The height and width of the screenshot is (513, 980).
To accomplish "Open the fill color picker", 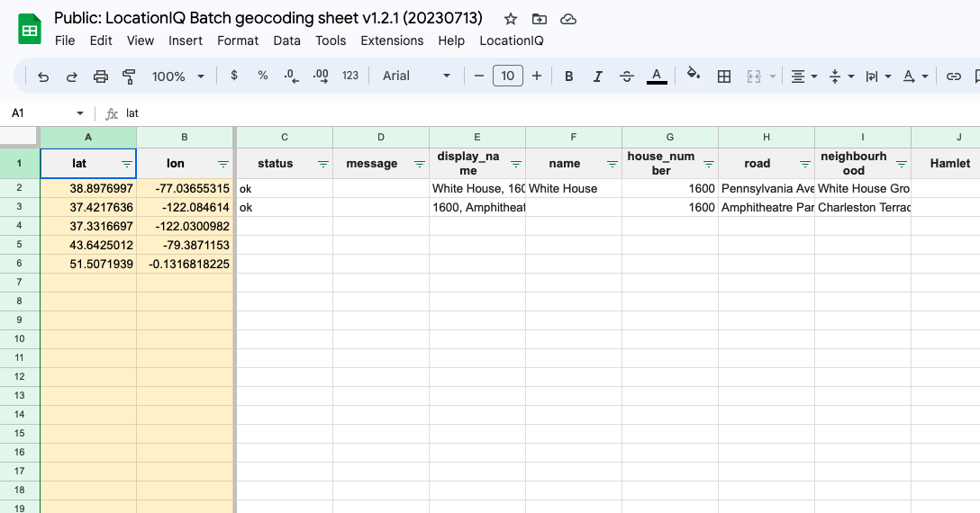I will pyautogui.click(x=694, y=75).
